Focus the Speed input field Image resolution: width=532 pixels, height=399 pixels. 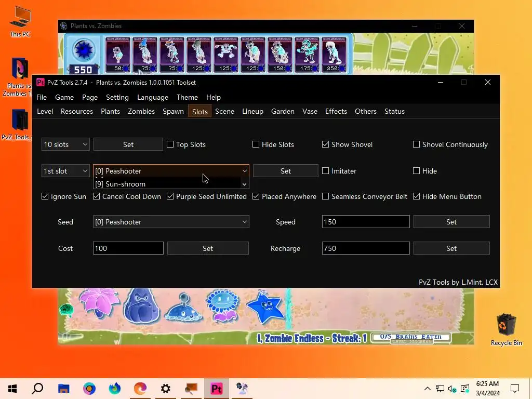(x=366, y=222)
